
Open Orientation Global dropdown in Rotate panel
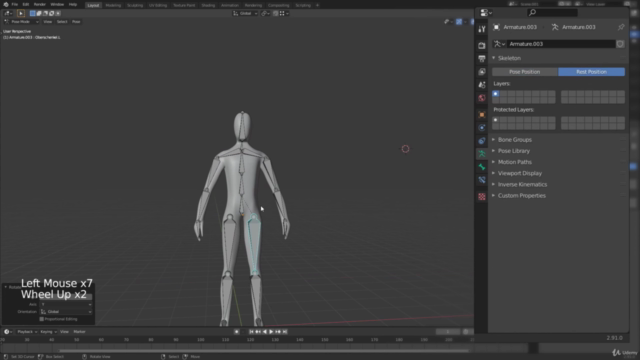coord(66,312)
